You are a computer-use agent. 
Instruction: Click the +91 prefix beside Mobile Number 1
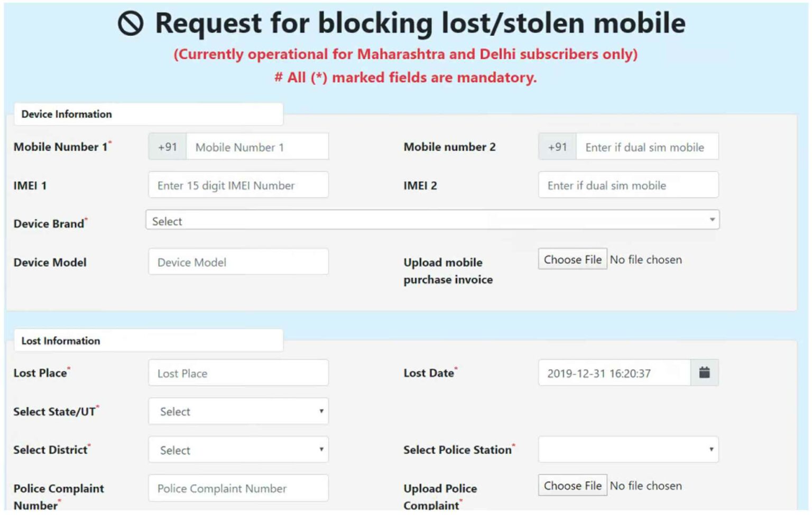coord(168,147)
